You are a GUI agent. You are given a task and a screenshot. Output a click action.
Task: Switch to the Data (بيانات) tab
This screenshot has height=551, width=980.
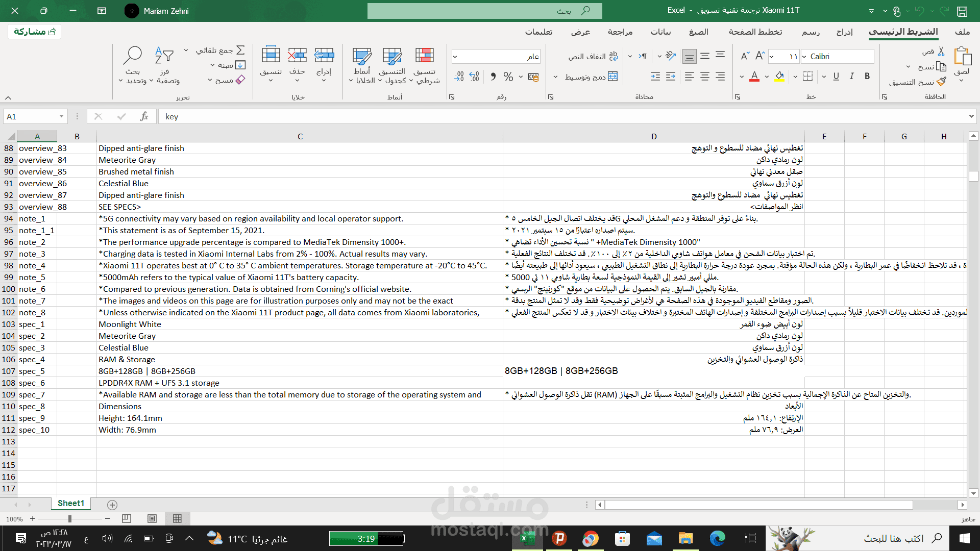pos(661,32)
